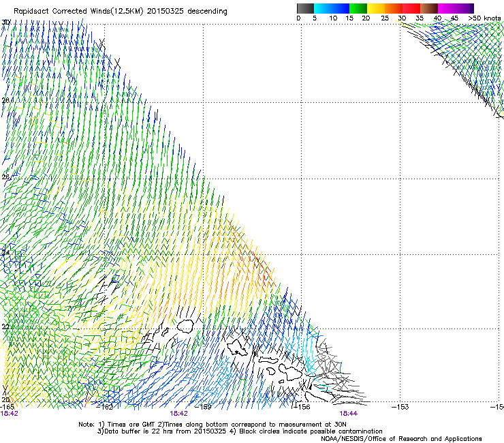Screen dimensions: 504x443
Task: Click the round Kauai island outline
Action: tap(185, 326)
